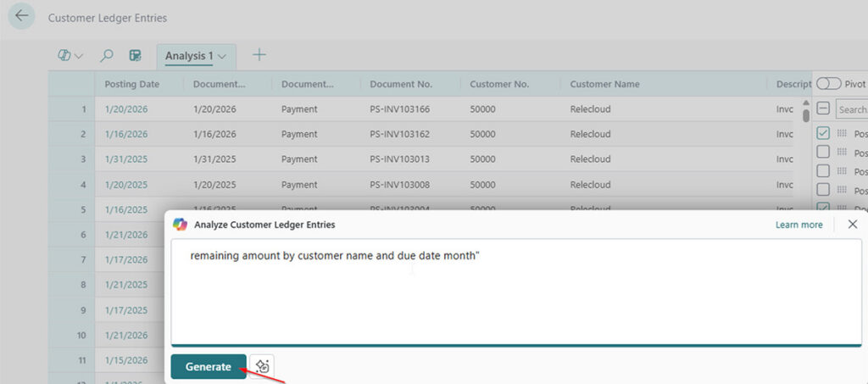Go back using the arrow beside Customer Ledger Entries
868x384 pixels.
[21, 16]
